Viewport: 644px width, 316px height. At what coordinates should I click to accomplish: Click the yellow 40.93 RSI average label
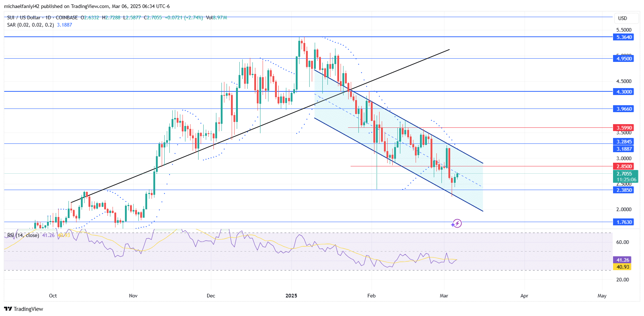tap(623, 267)
